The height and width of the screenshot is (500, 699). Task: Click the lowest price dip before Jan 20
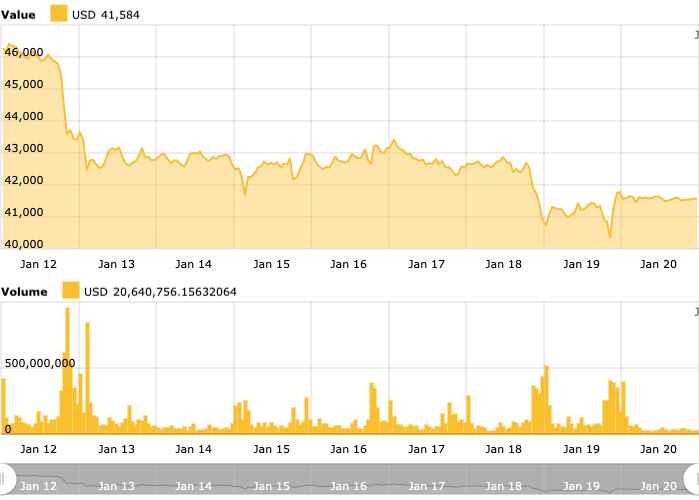[610, 236]
